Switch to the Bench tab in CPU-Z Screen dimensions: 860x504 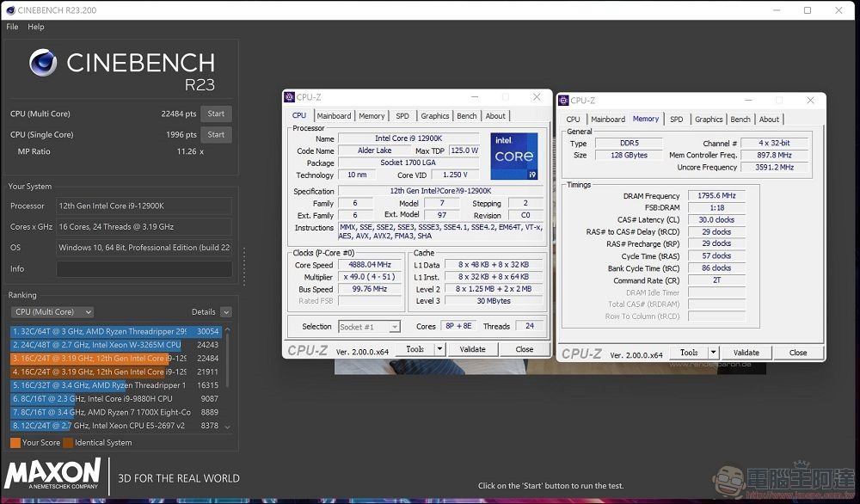pyautogui.click(x=466, y=115)
